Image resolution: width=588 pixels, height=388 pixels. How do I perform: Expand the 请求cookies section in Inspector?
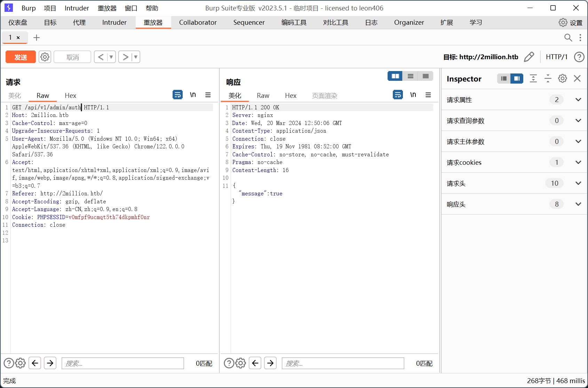pyautogui.click(x=578, y=162)
